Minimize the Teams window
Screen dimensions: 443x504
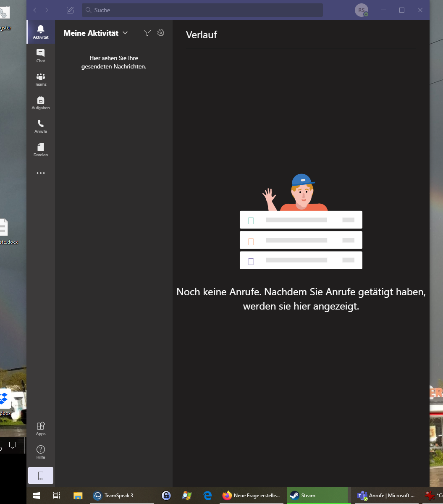tap(383, 10)
